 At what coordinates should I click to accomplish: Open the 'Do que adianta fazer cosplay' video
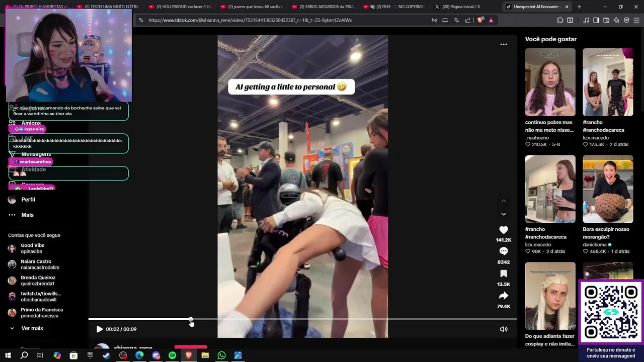(550, 296)
